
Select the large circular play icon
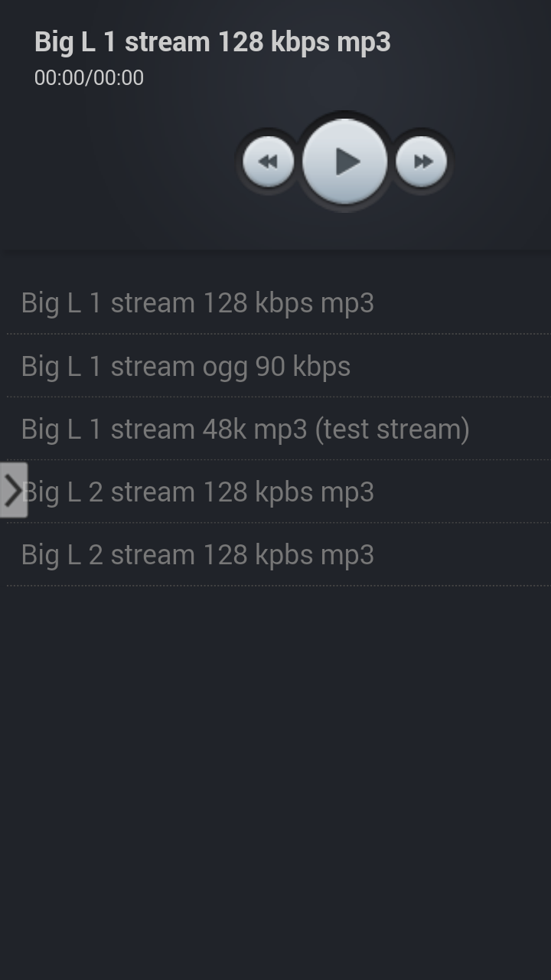click(344, 161)
